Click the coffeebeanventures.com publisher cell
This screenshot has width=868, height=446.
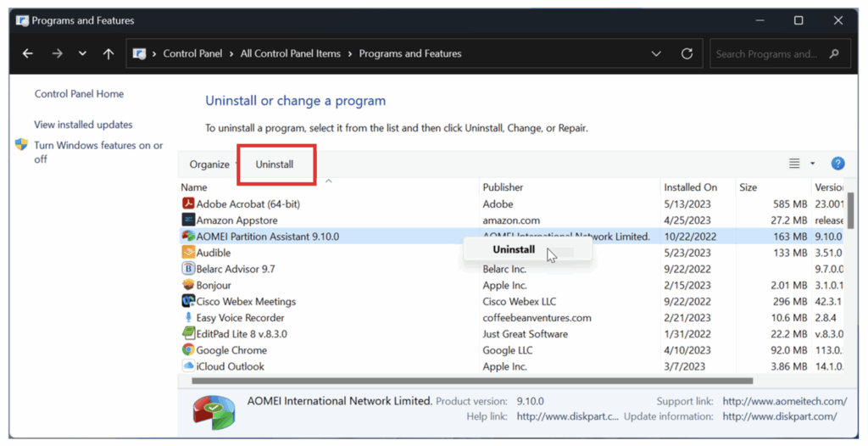coord(537,317)
